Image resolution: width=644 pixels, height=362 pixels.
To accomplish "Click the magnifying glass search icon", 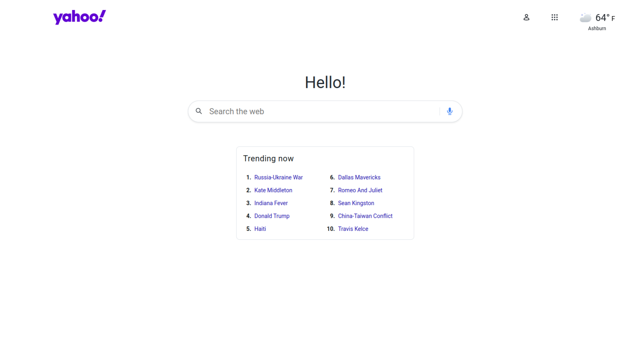I will coord(199,111).
